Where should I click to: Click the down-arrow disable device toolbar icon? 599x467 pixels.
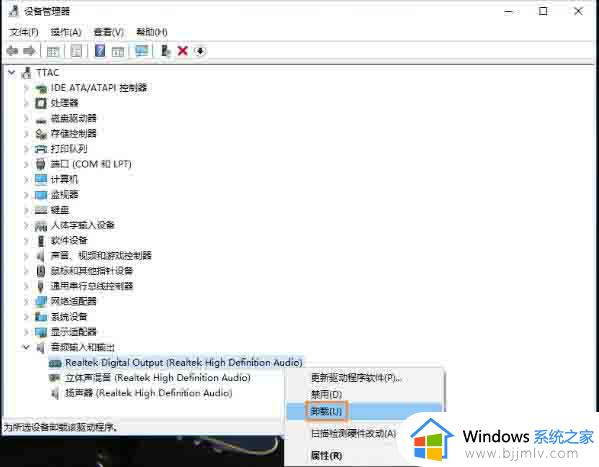(200, 50)
